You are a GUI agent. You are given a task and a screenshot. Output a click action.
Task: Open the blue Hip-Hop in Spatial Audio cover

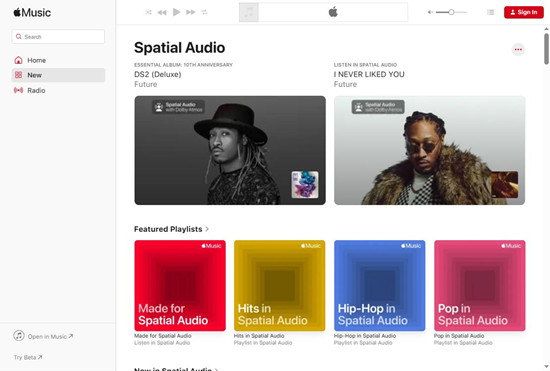[x=380, y=285]
